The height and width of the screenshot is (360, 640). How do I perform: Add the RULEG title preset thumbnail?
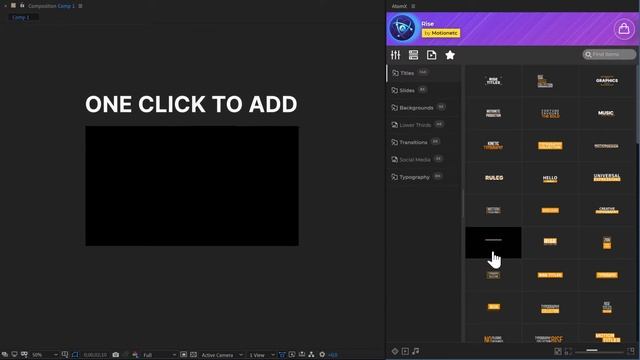tap(493, 178)
